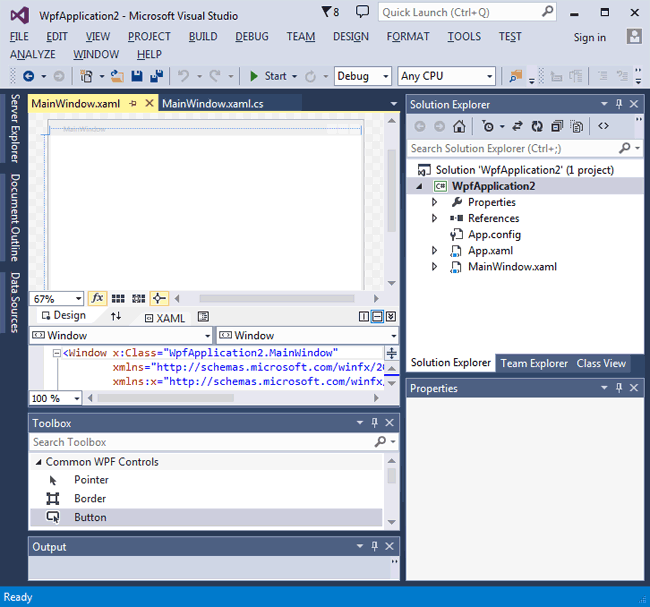The image size is (650, 607).
Task: Switch to the XAML view button
Action: [165, 318]
